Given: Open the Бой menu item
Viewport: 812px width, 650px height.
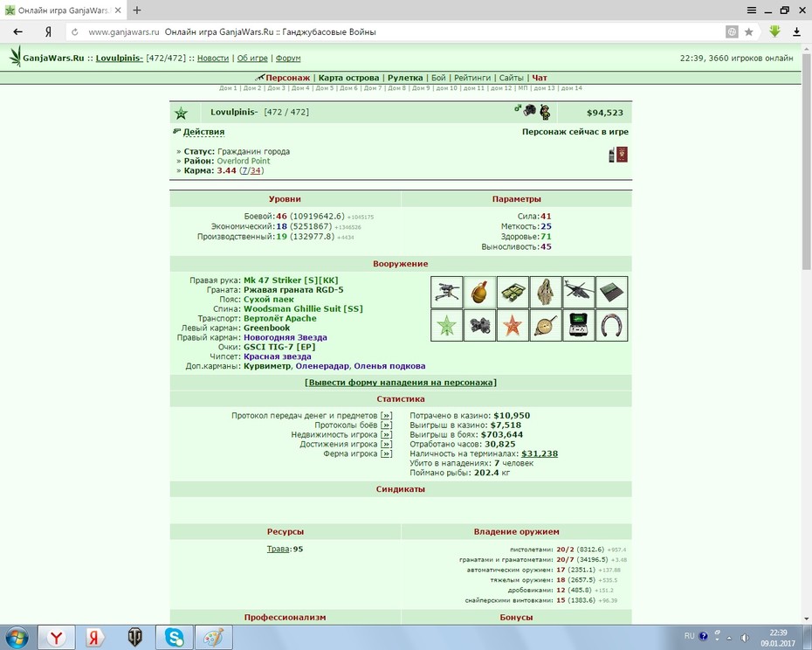Looking at the screenshot, I should click(438, 78).
